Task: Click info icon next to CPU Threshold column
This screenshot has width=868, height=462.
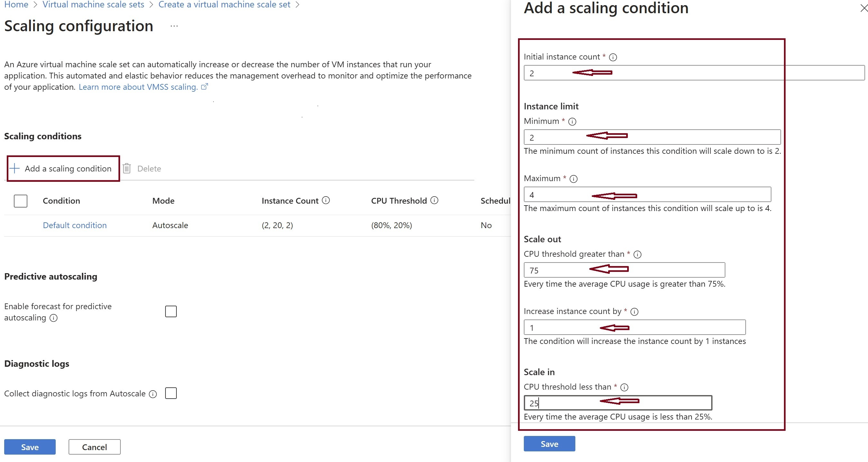Action: [x=435, y=200]
